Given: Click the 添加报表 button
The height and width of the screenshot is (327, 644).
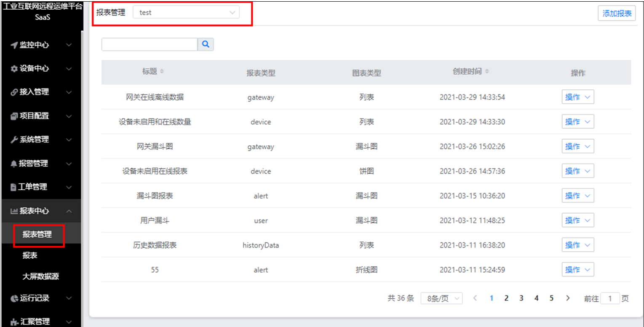Looking at the screenshot, I should [x=617, y=13].
